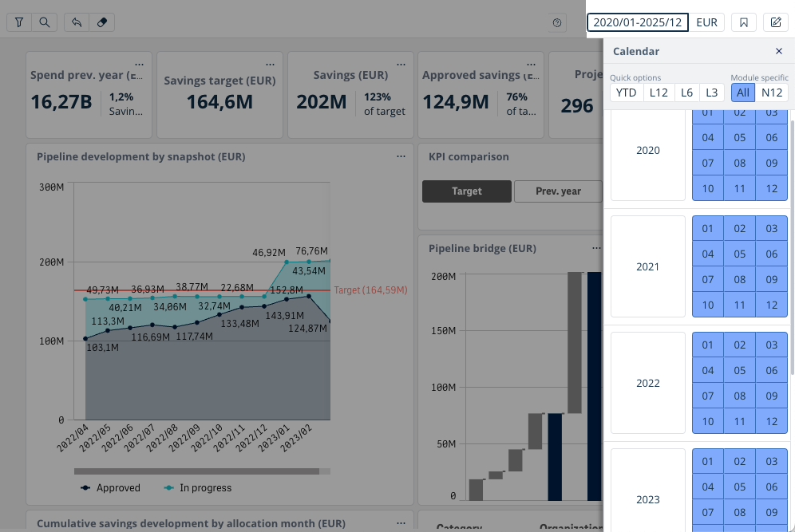Click the eraser reset icon
The width and height of the screenshot is (795, 532).
click(x=101, y=22)
